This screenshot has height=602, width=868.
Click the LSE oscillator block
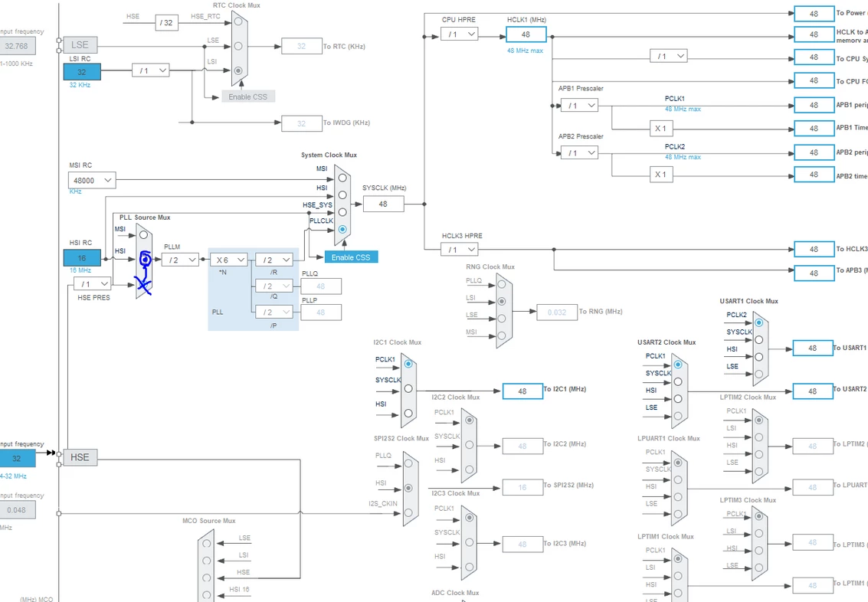pyautogui.click(x=80, y=45)
